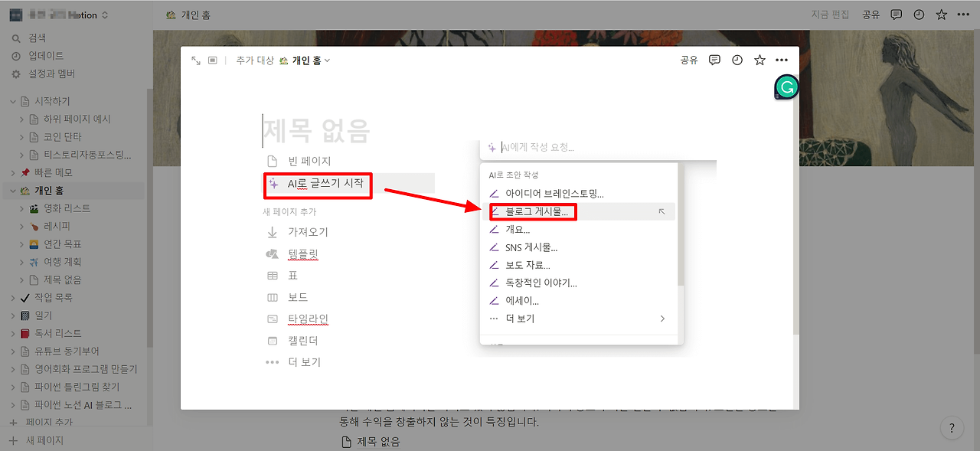Image resolution: width=980 pixels, height=451 pixels.
Task: Open page history clock in modal
Action: [x=737, y=60]
